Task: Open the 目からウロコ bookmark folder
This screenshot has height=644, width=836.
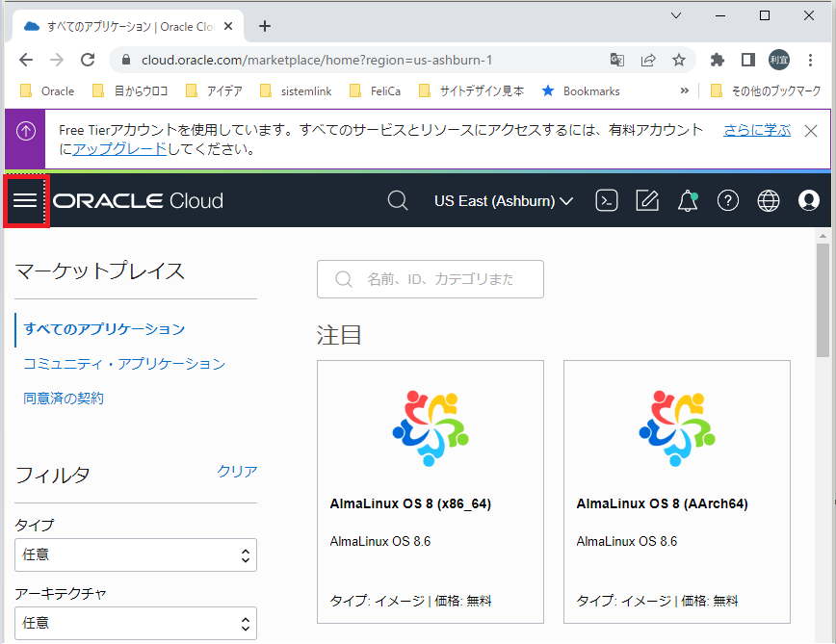Action: click(130, 91)
